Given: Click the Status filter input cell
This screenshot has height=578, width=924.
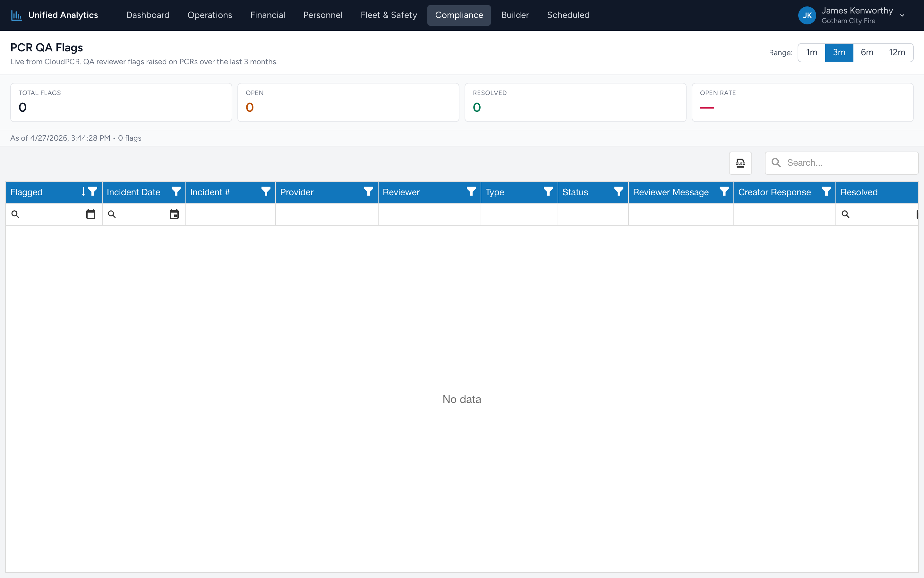Looking at the screenshot, I should (593, 215).
